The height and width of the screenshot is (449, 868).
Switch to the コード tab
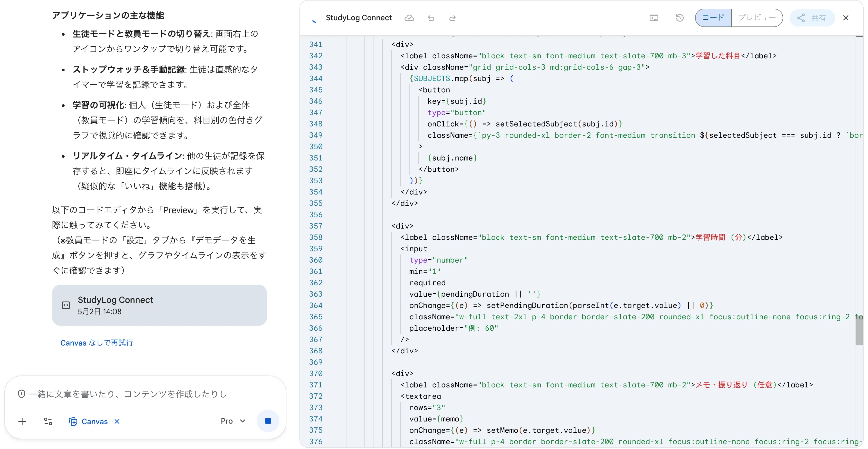click(713, 18)
